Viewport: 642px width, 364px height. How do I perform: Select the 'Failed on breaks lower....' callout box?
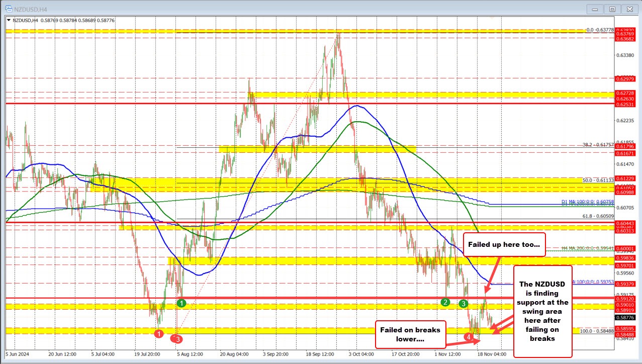click(x=410, y=334)
